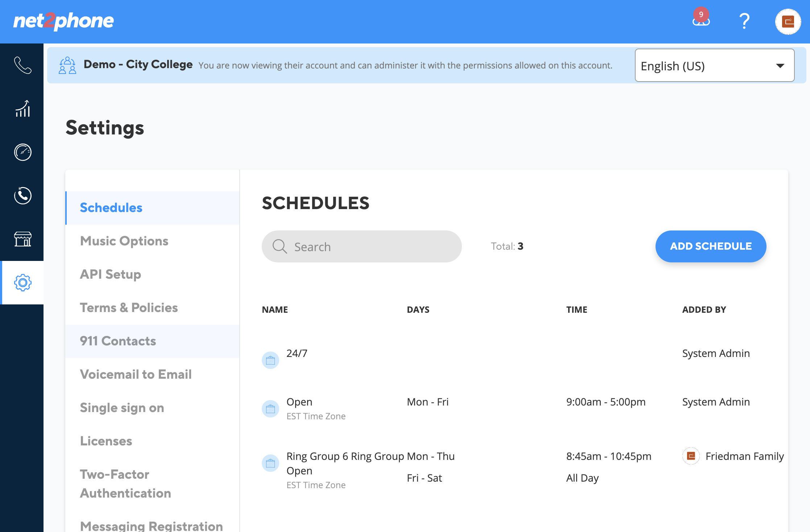Viewport: 810px width, 532px height.
Task: Open the marketplace storefront sidebar icon
Action: click(x=22, y=239)
